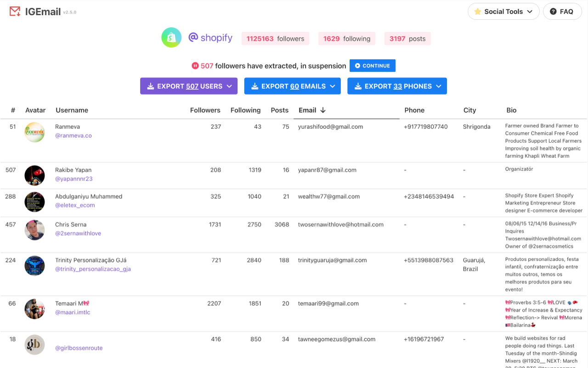Open the shopify profile link
Image resolution: width=588 pixels, height=368 pixels.
216,38
